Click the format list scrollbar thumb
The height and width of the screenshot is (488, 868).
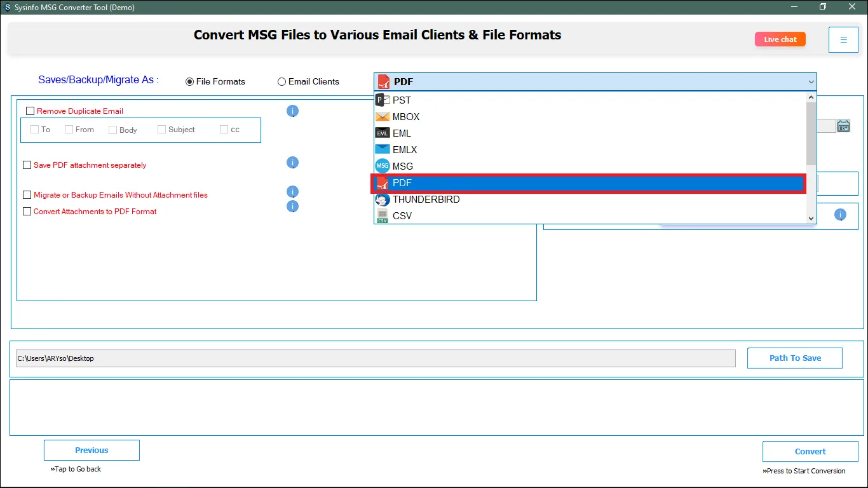(811, 133)
